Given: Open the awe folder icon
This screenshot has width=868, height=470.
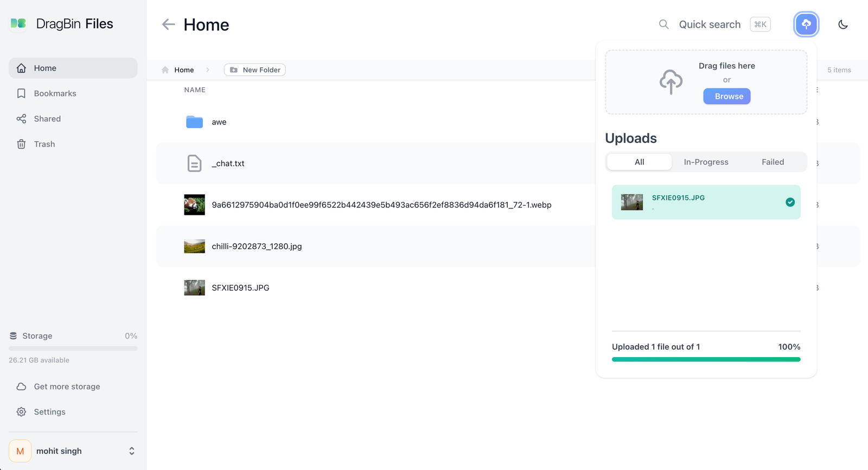Looking at the screenshot, I should tap(194, 122).
